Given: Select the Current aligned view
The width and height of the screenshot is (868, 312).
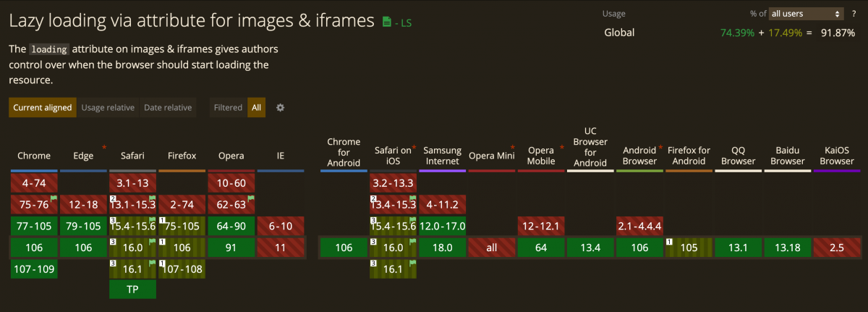Looking at the screenshot, I should pyautogui.click(x=43, y=108).
